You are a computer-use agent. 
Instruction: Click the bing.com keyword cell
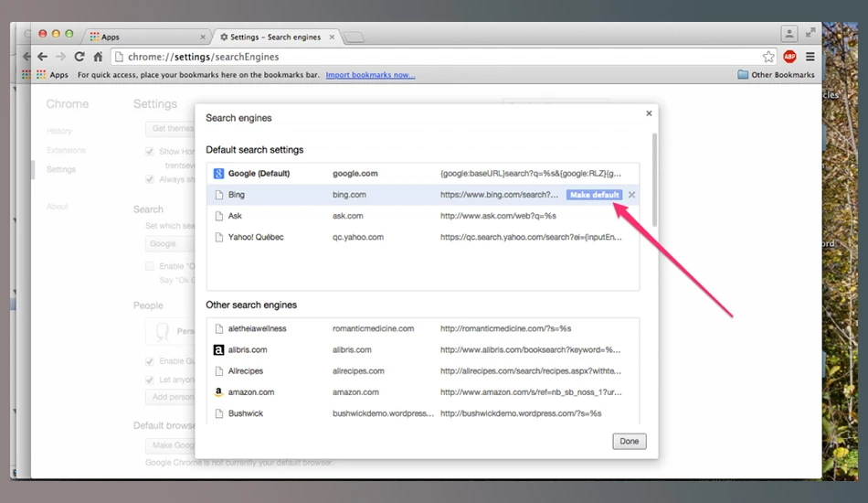tap(349, 195)
